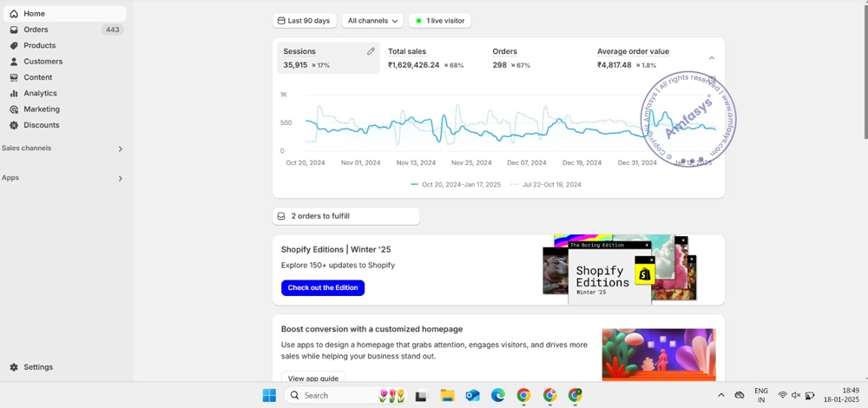Click the Marketing target icon
868x408 pixels.
[14, 109]
